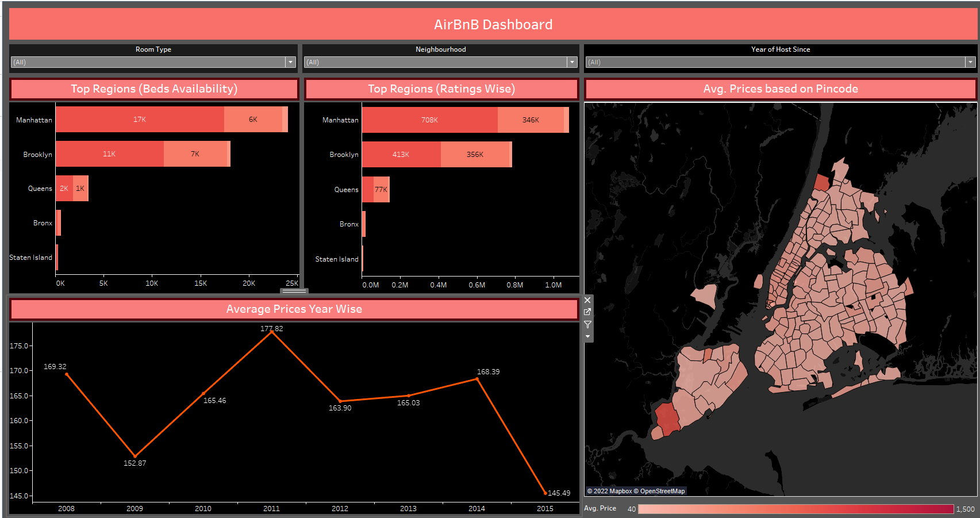This screenshot has width=980, height=518.
Task: Open the Year of Host Since dropdown
Action: click(970, 62)
